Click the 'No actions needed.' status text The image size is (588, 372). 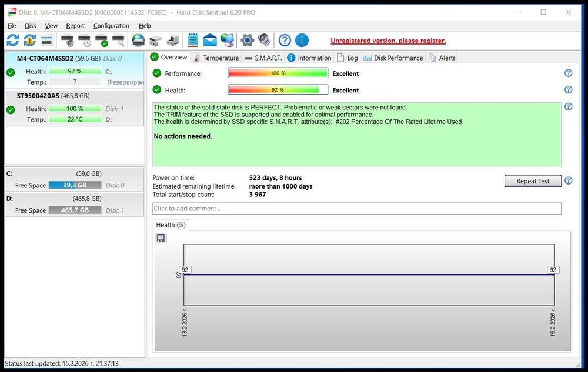pos(183,136)
